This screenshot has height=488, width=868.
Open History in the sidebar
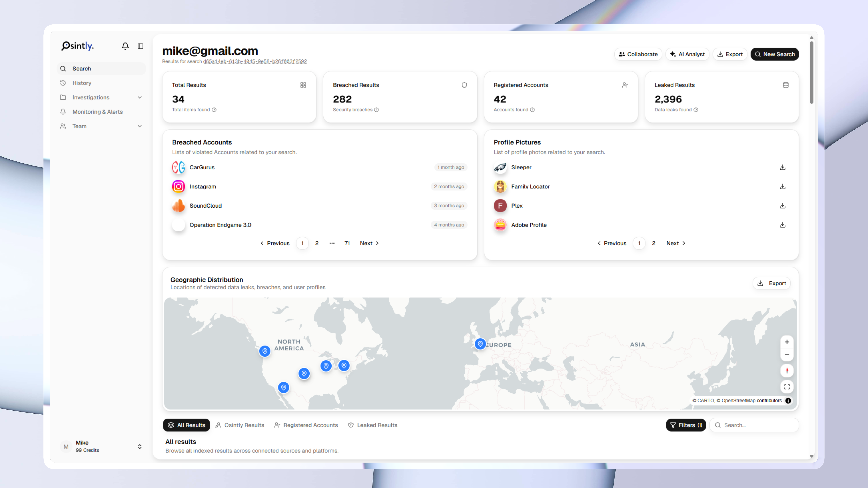pos(101,83)
